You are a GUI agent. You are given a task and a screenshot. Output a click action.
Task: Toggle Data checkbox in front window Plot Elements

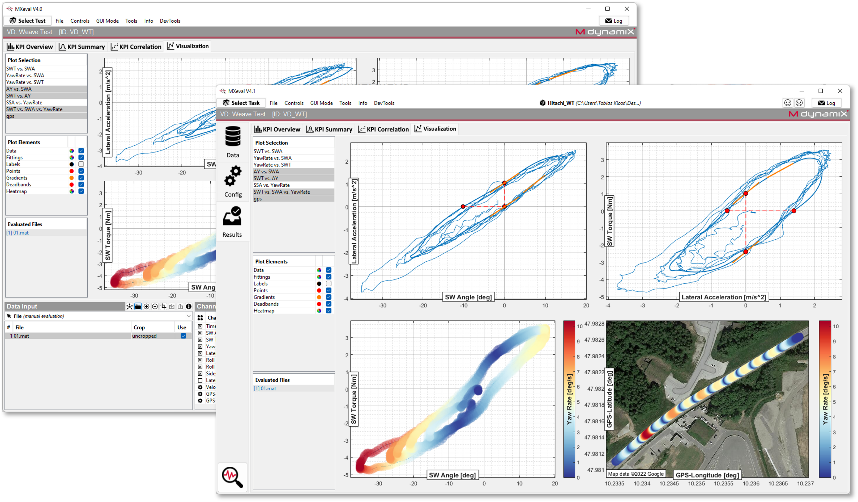328,270
